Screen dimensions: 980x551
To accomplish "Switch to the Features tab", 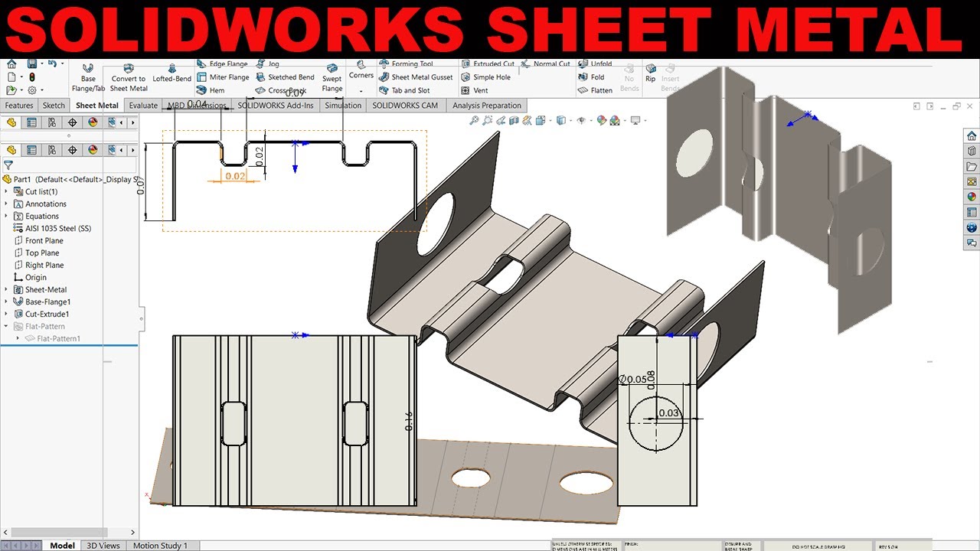I will tap(19, 106).
